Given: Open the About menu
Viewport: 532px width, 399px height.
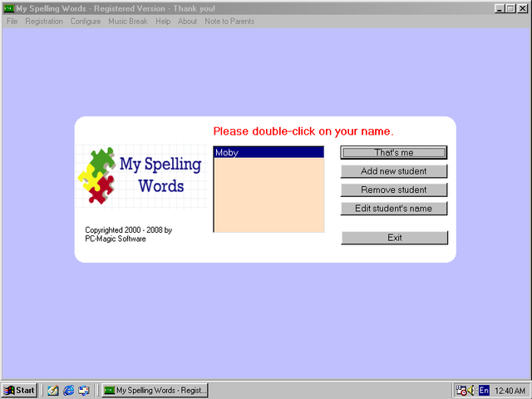Looking at the screenshot, I should coord(187,22).
